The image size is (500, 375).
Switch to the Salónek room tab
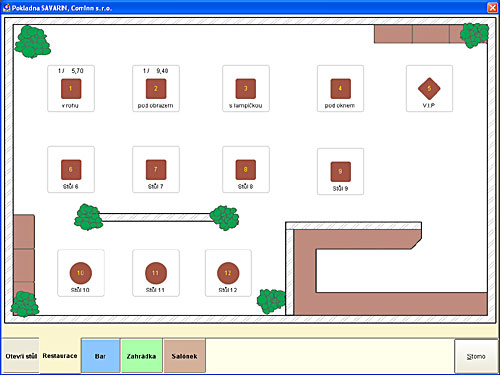(184, 356)
